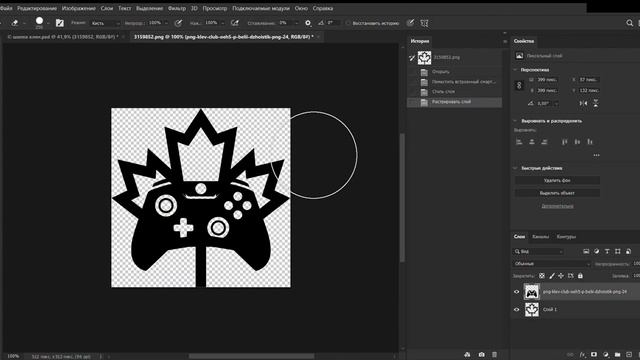The height and width of the screenshot is (360, 640).
Task: Click the align left edges icon
Action: tap(519, 142)
